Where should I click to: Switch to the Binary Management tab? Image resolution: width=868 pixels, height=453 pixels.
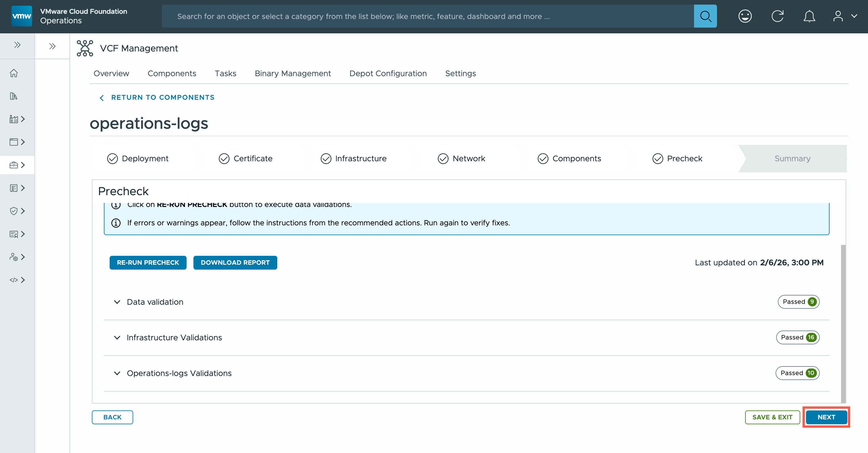tap(292, 73)
